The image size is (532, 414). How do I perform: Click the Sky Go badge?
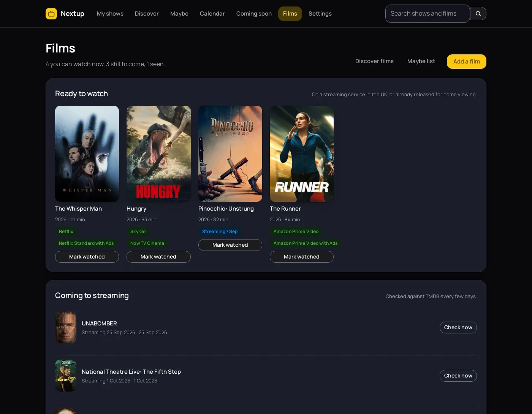(x=138, y=232)
